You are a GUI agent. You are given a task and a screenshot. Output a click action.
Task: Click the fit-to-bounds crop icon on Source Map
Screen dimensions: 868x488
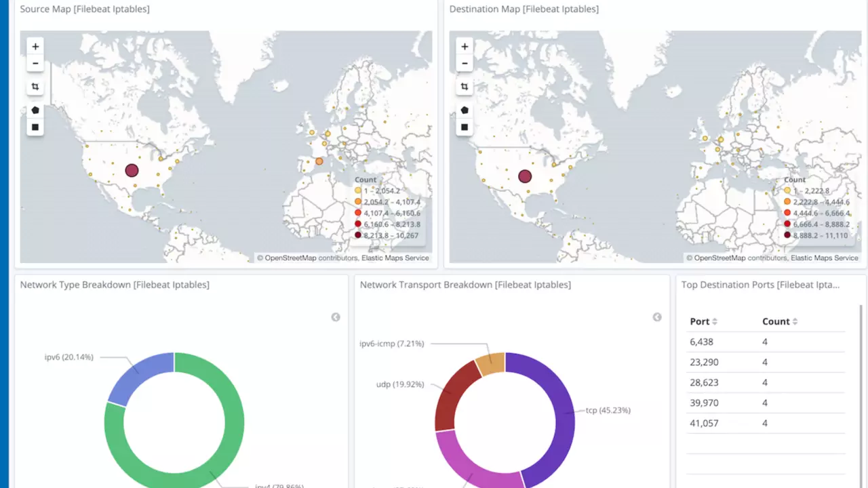[35, 87]
